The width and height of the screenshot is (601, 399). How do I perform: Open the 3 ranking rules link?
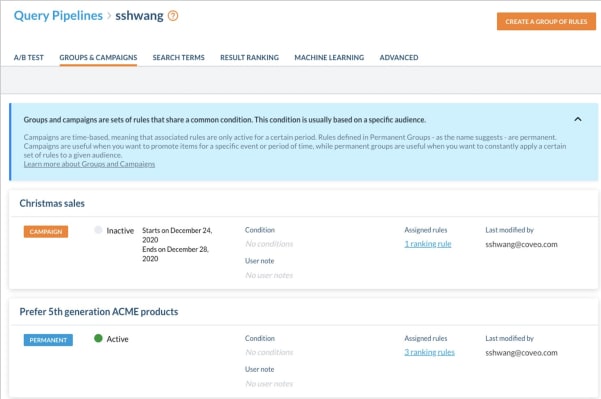click(429, 352)
